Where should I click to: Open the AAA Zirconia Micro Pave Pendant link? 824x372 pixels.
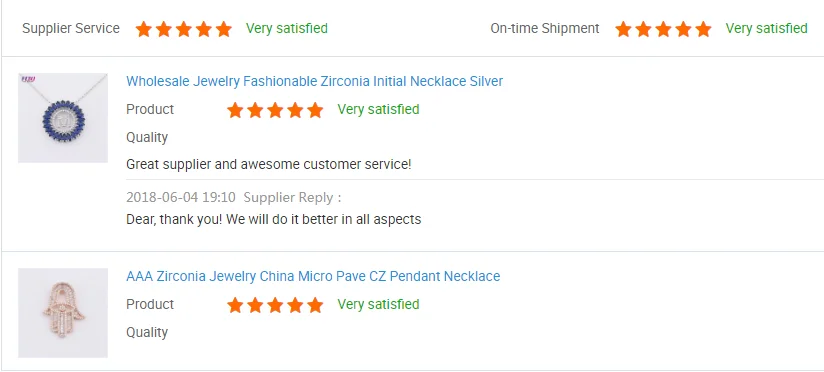tap(313, 276)
